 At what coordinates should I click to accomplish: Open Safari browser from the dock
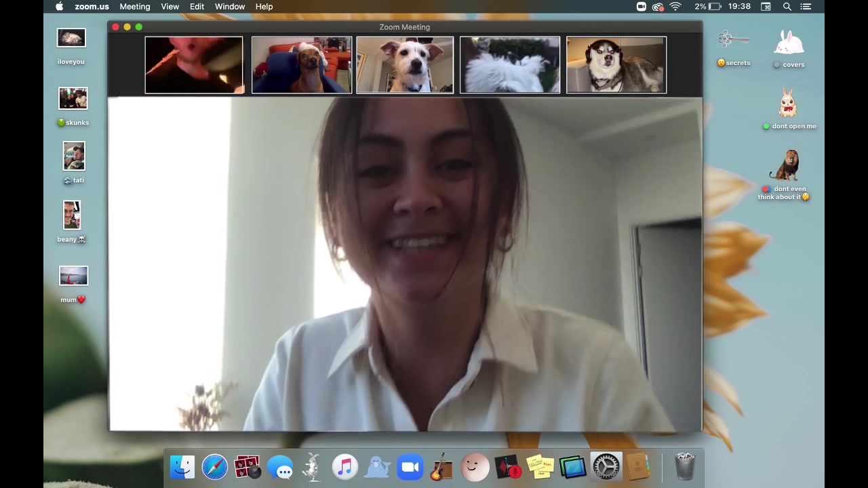(x=214, y=468)
